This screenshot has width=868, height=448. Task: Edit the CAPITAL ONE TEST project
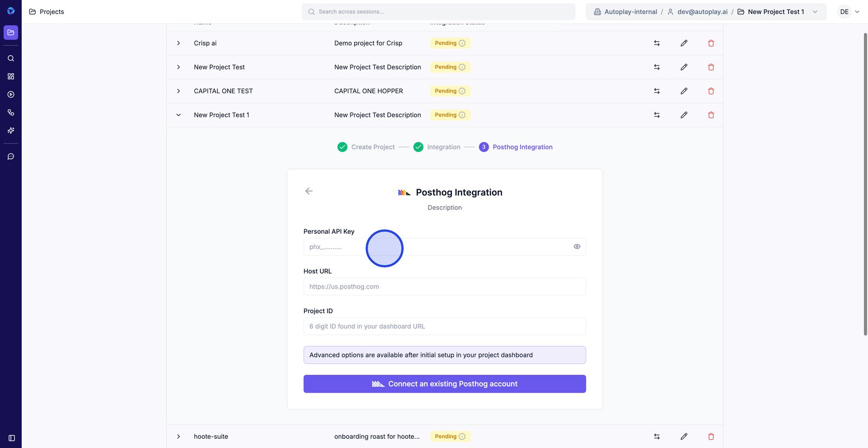[x=684, y=91]
